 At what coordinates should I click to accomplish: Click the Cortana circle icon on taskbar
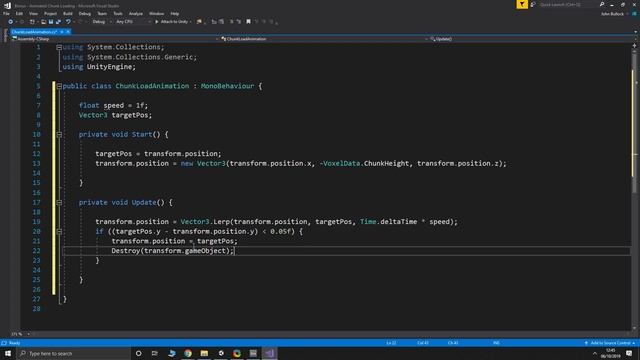click(138, 353)
